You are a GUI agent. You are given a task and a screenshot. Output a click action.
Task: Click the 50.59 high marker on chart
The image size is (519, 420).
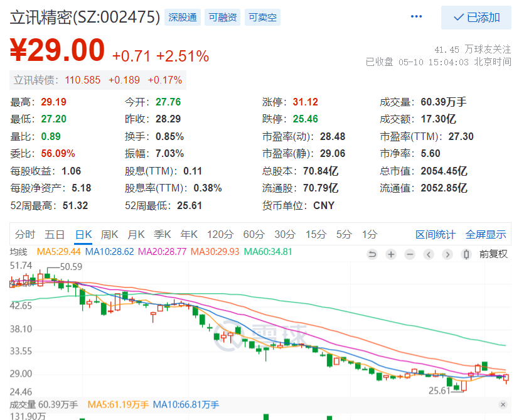click(x=71, y=267)
